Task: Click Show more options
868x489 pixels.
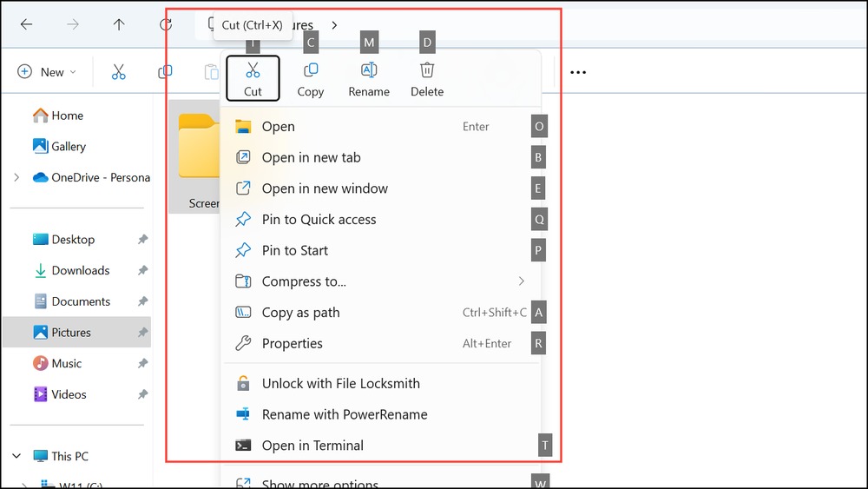Action: 381,481
